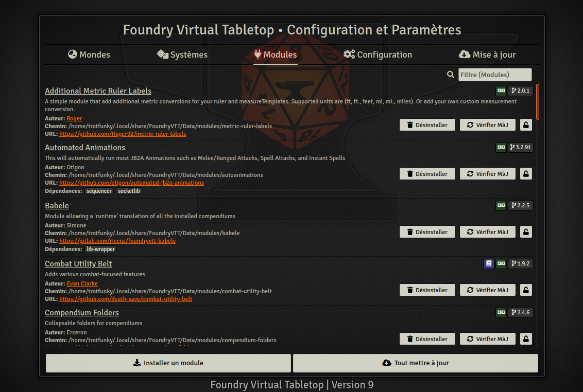Viewport: 583px width, 392px height.
Task: Click version tag 1.9.2
Action: 521,264
